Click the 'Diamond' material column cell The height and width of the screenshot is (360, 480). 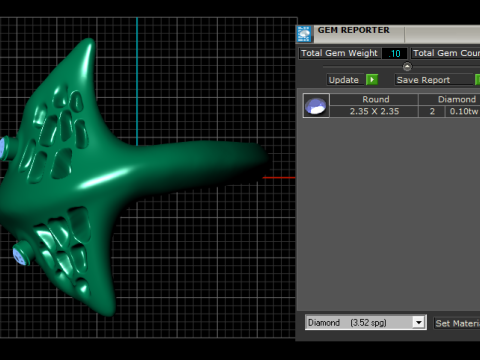coord(450,99)
